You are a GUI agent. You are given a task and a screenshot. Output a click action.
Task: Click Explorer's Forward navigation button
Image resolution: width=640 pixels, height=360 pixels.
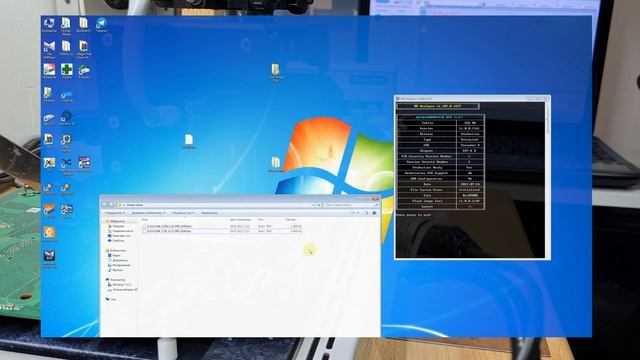coord(111,204)
